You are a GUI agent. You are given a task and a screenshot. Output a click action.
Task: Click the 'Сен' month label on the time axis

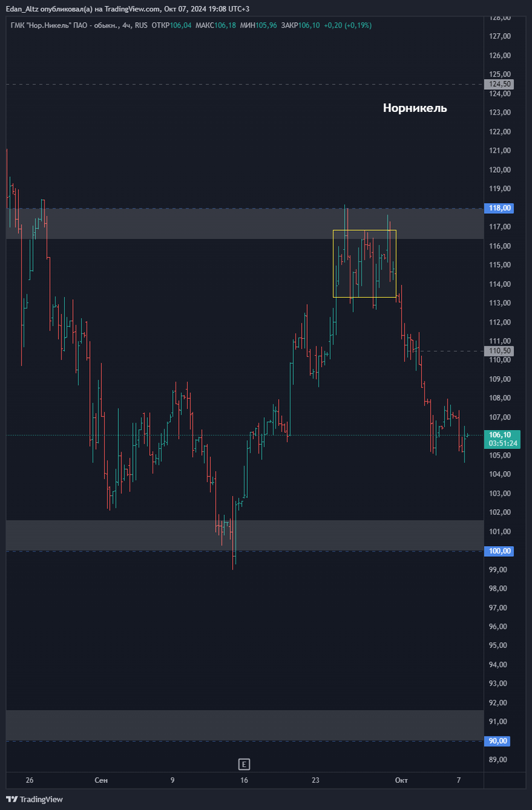(101, 780)
